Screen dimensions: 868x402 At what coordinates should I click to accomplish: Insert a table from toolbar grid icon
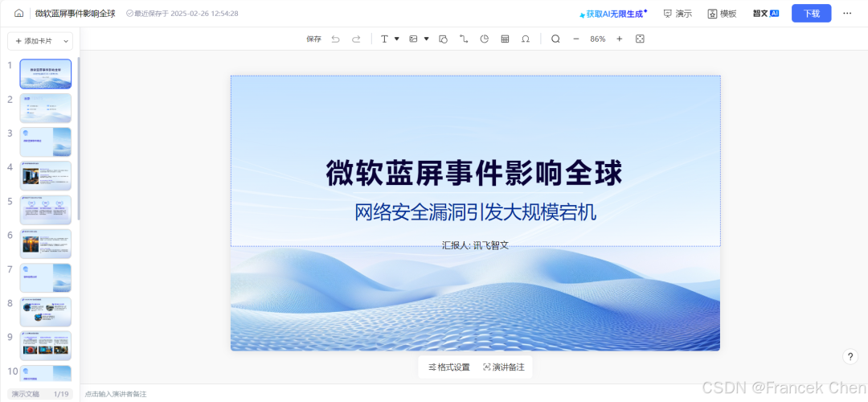(505, 39)
